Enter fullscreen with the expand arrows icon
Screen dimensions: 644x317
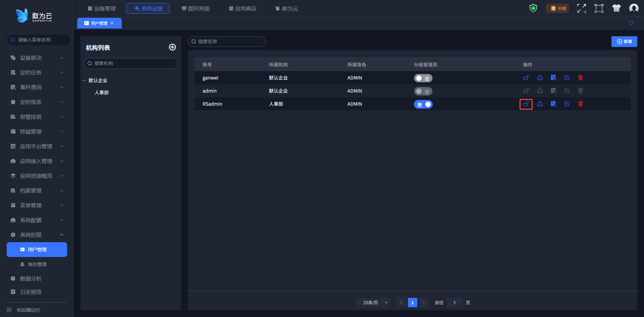(x=582, y=8)
